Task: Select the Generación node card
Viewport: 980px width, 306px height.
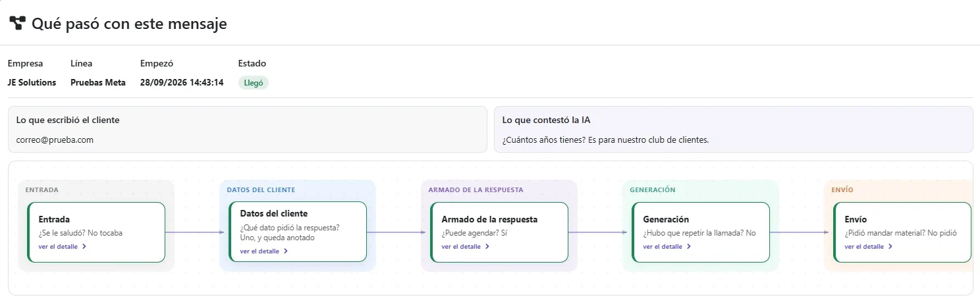Action: 701,232
